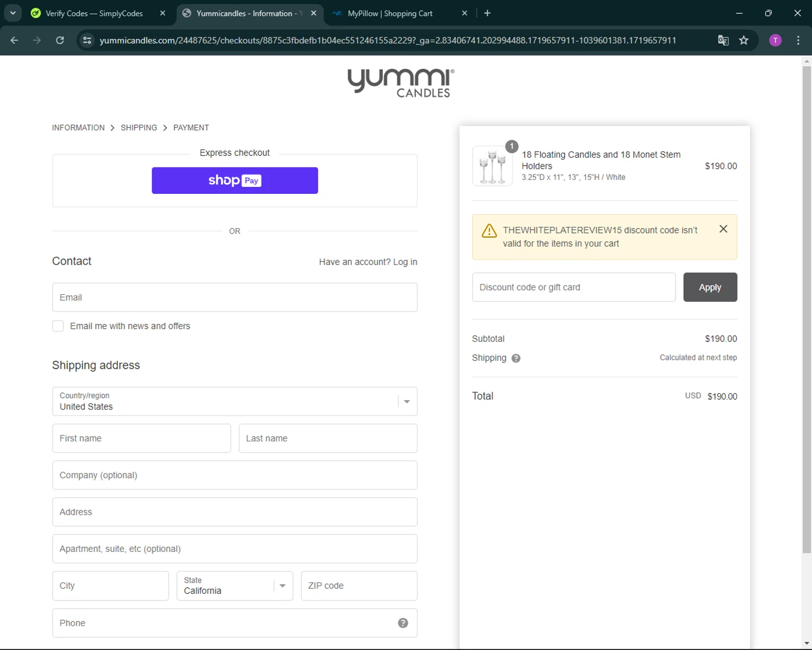The width and height of the screenshot is (812, 650).
Task: Show the Shipping info question mark icon
Action: 516,358
